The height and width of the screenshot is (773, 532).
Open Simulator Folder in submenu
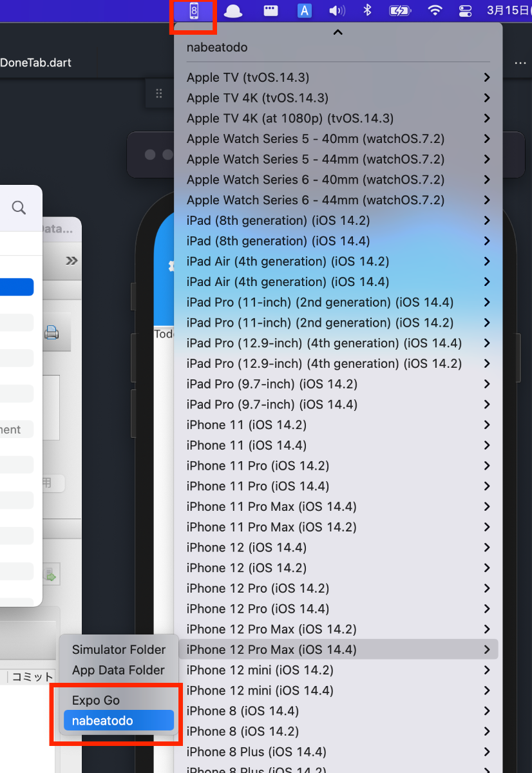tap(119, 649)
